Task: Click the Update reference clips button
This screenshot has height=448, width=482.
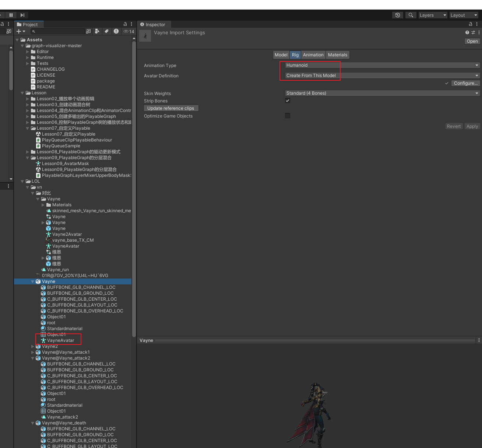Action: click(x=171, y=108)
